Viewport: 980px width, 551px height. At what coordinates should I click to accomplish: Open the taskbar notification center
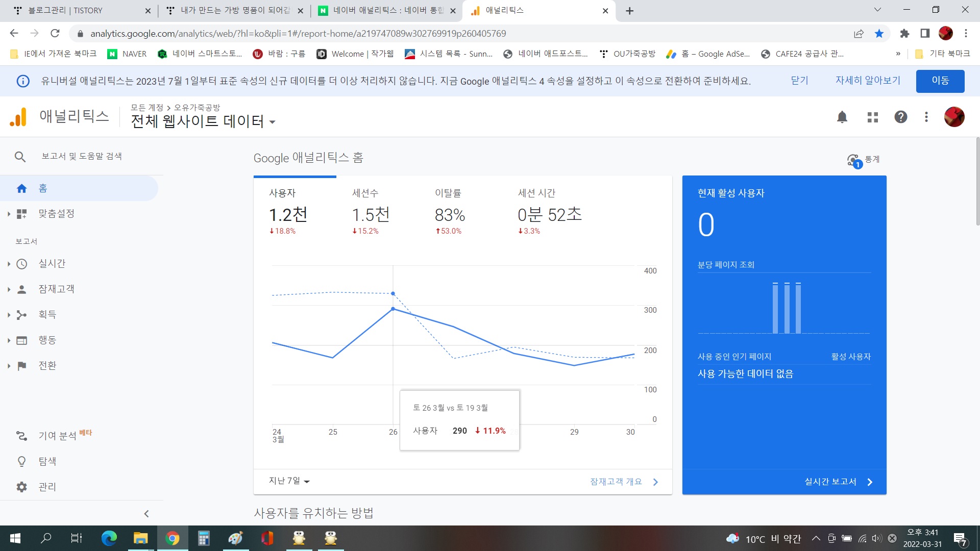[x=960, y=539]
